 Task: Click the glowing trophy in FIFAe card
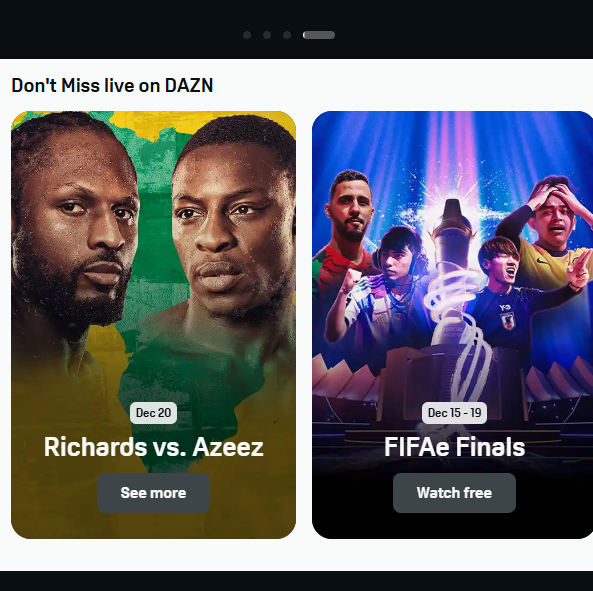coord(452,272)
